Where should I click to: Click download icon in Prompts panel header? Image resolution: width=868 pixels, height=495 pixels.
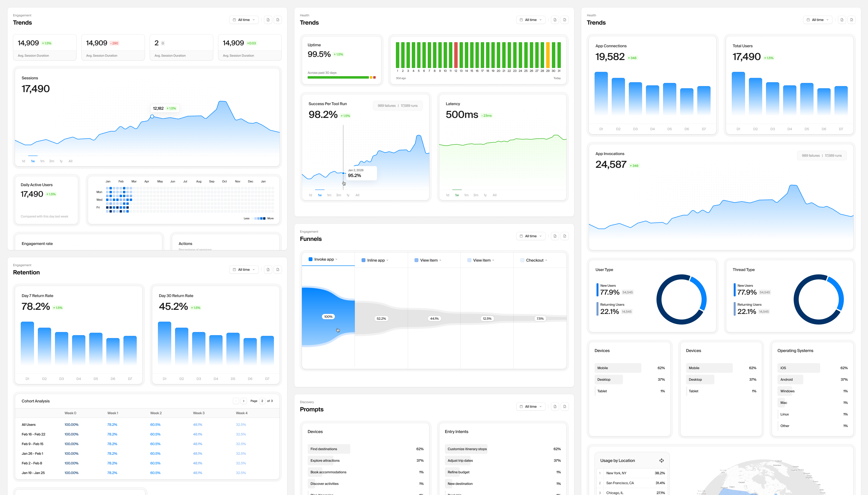point(564,407)
